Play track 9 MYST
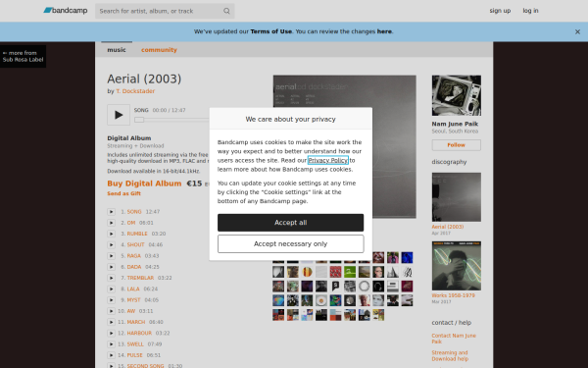 tap(112, 300)
